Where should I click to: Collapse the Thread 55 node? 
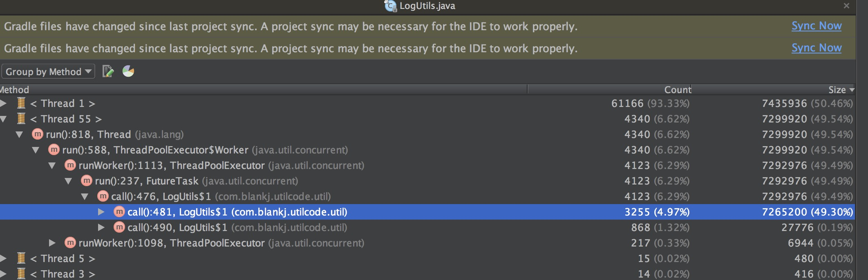[x=3, y=119]
